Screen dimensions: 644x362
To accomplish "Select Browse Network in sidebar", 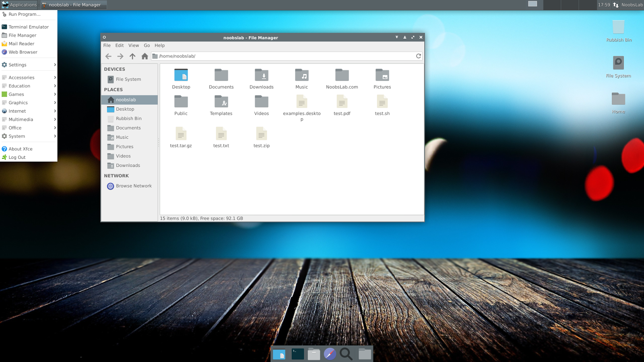I will [129, 186].
